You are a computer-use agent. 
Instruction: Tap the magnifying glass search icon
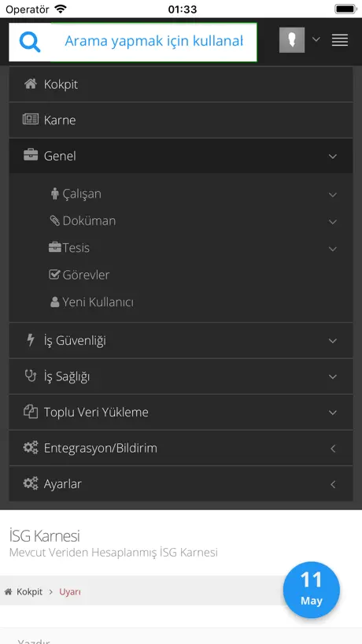pos(30,42)
